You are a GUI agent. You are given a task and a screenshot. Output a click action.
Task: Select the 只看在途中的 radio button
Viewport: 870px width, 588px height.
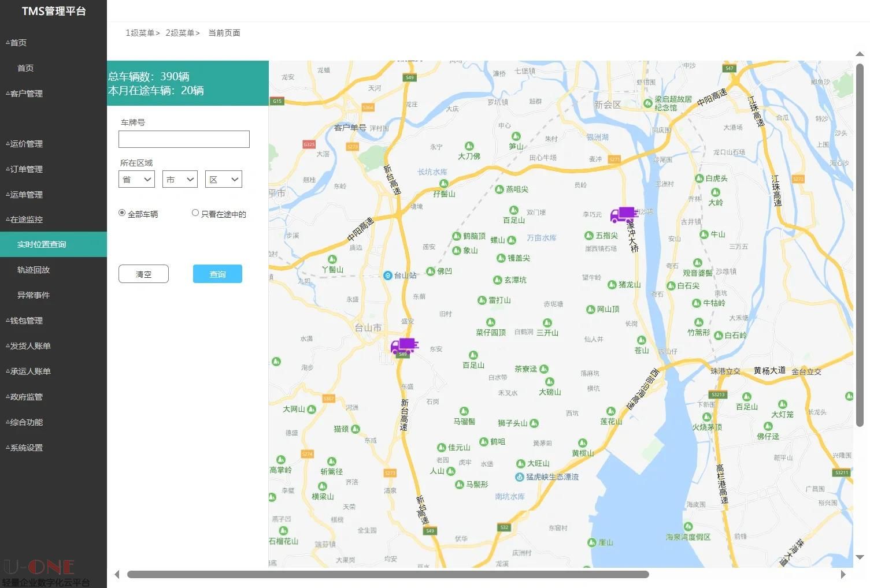(x=195, y=213)
